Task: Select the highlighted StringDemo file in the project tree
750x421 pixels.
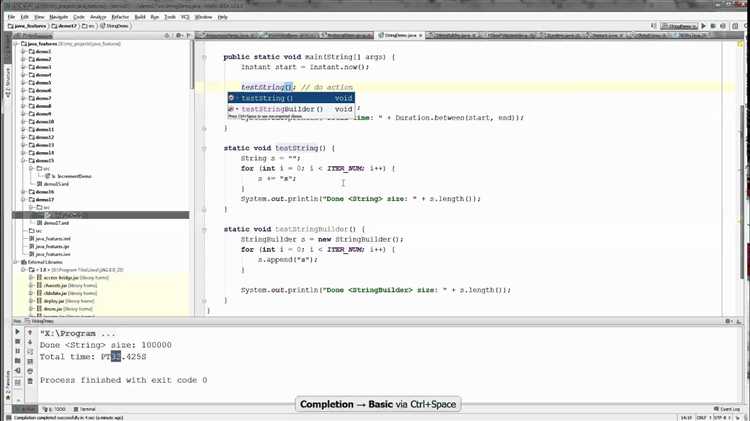Action: coord(100,215)
